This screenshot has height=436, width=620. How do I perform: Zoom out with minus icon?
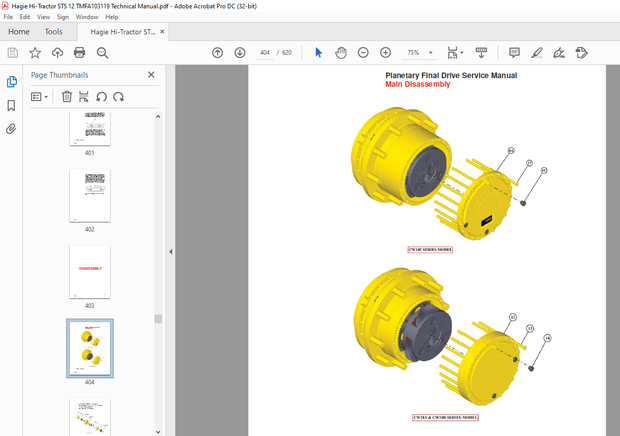tap(363, 53)
